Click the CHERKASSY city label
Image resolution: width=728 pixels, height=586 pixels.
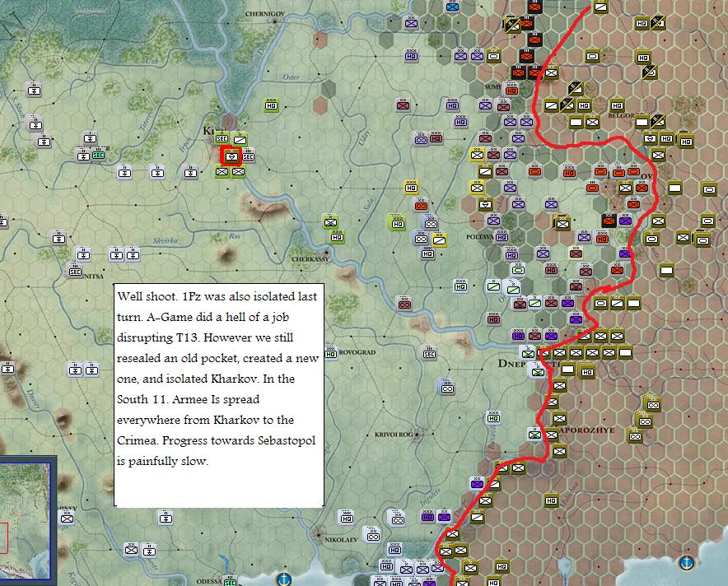(310, 259)
